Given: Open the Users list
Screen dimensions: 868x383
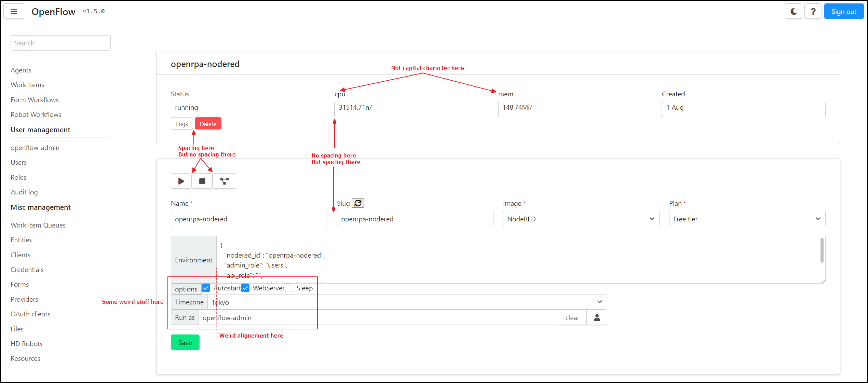Looking at the screenshot, I should click(x=18, y=162).
